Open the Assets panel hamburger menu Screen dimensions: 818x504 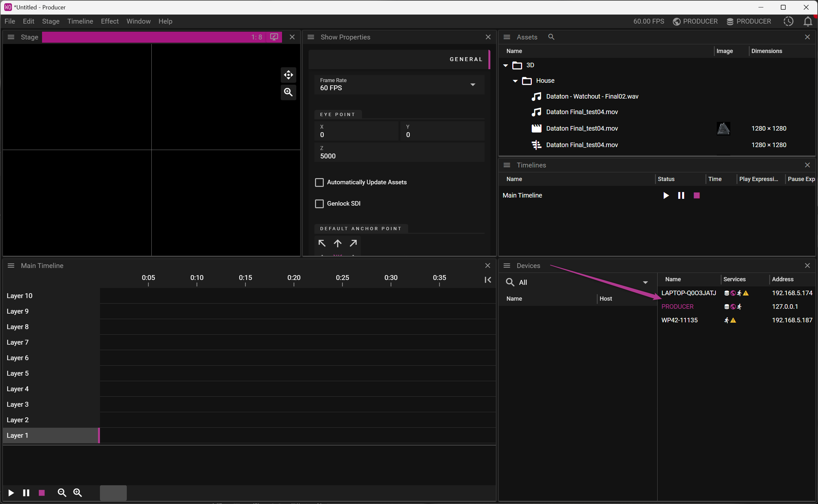[x=507, y=37]
